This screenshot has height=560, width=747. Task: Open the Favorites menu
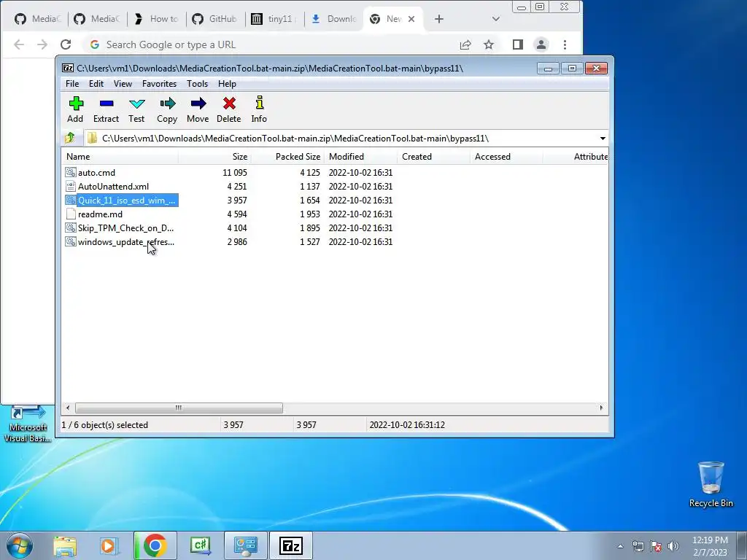coord(159,84)
